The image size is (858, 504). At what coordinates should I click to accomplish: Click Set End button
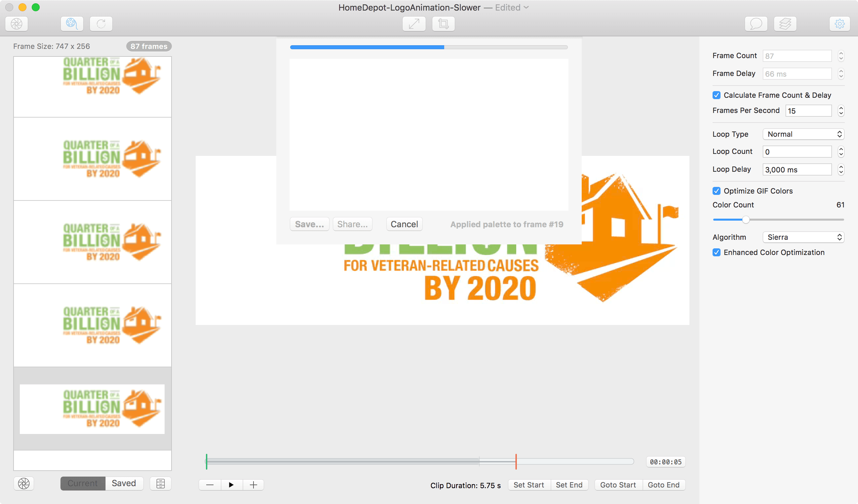(x=569, y=485)
